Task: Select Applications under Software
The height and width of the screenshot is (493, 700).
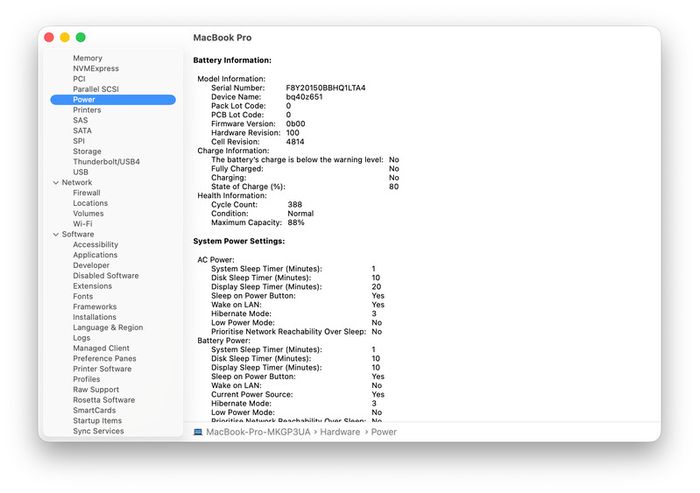Action: pyautogui.click(x=95, y=255)
